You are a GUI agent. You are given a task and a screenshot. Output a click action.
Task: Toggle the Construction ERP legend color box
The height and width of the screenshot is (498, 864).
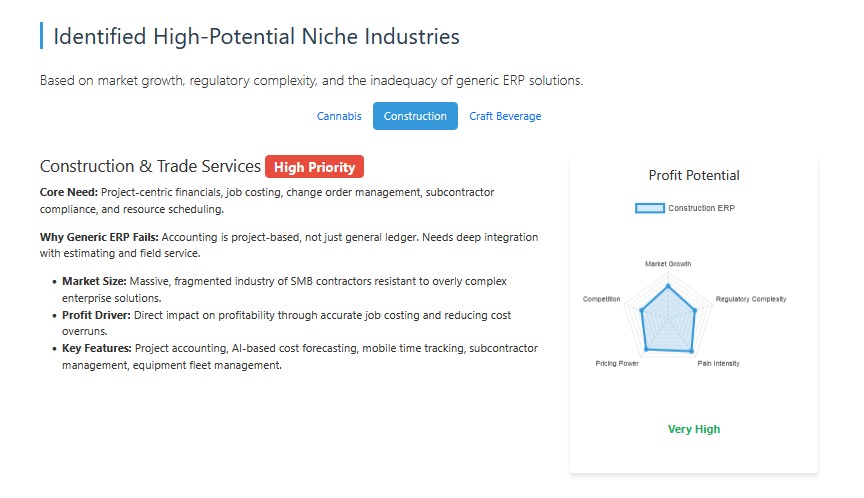point(650,208)
